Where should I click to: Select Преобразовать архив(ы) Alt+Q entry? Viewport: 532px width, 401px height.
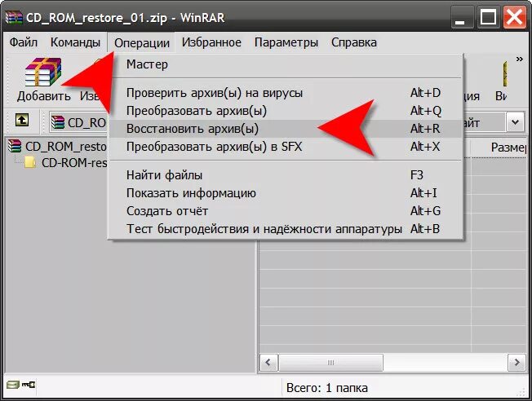(x=286, y=111)
